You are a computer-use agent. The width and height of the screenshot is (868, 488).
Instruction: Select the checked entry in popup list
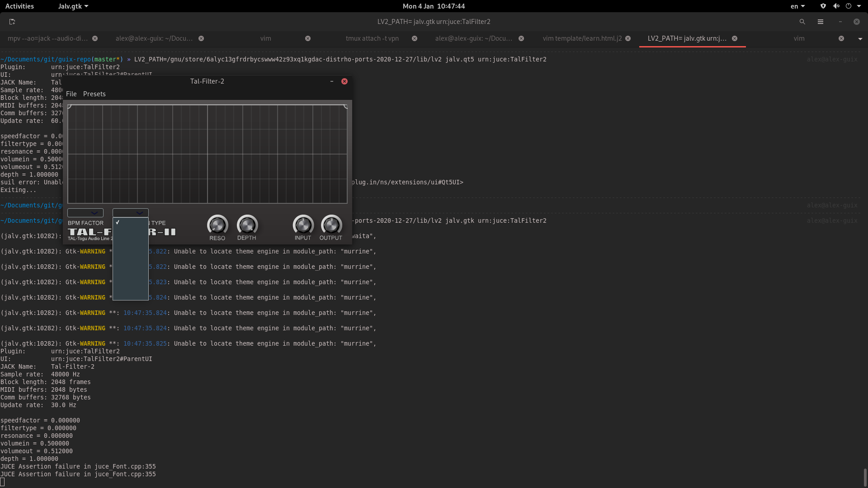pyautogui.click(x=130, y=222)
